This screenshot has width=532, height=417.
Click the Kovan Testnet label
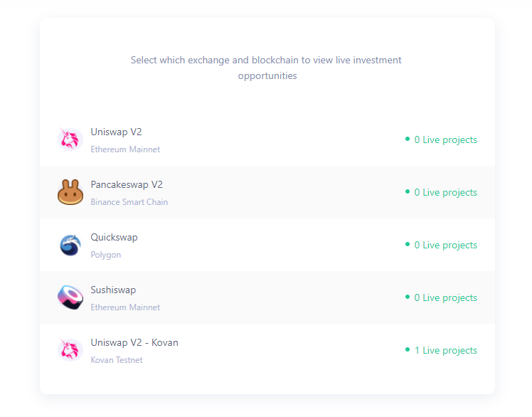point(117,360)
